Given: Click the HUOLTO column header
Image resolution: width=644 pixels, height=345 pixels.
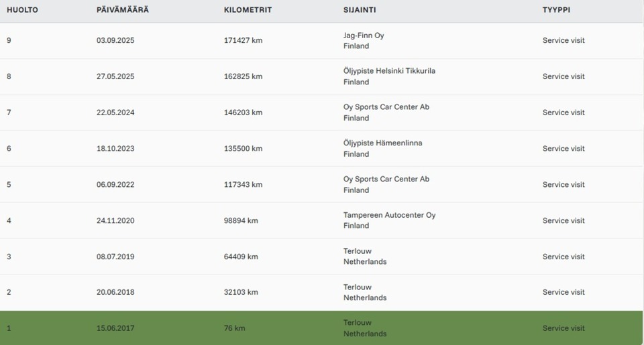Looking at the screenshot, I should point(22,10).
